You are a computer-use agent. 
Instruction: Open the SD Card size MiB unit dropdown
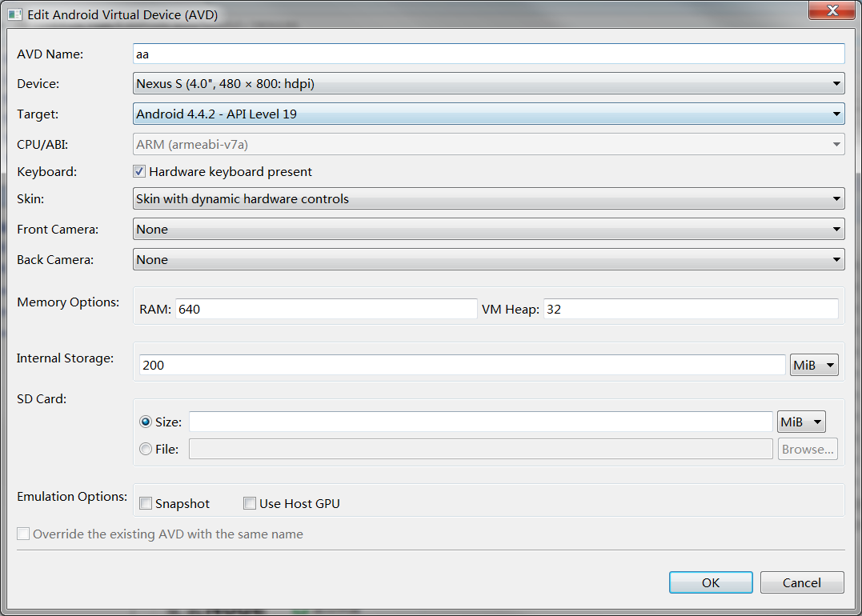click(x=801, y=422)
